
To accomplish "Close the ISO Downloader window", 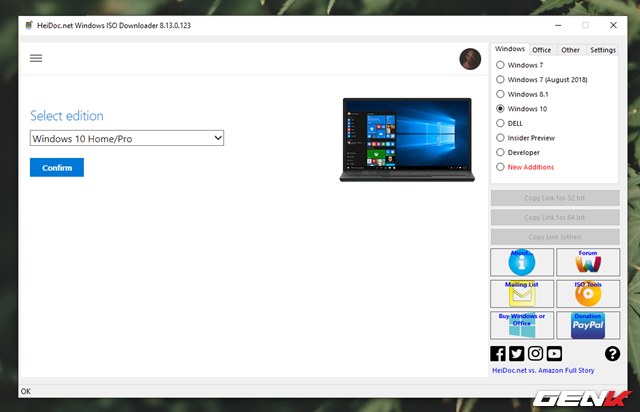I will (x=613, y=25).
